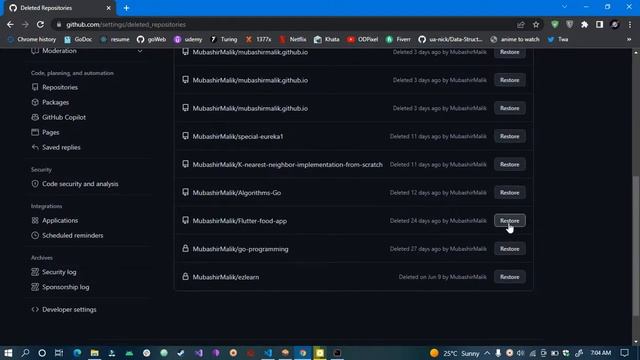The height and width of the screenshot is (360, 640).
Task: Open Netflix bookmark
Action: coord(293,40)
